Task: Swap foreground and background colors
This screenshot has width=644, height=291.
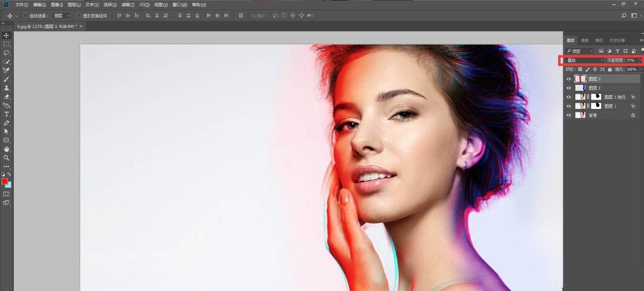Action: [9, 174]
